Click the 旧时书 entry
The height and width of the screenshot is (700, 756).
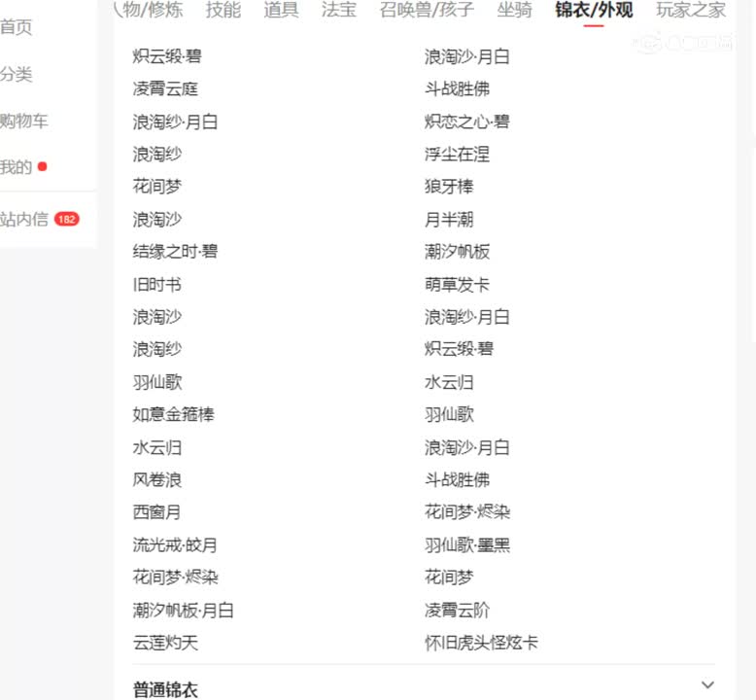157,285
